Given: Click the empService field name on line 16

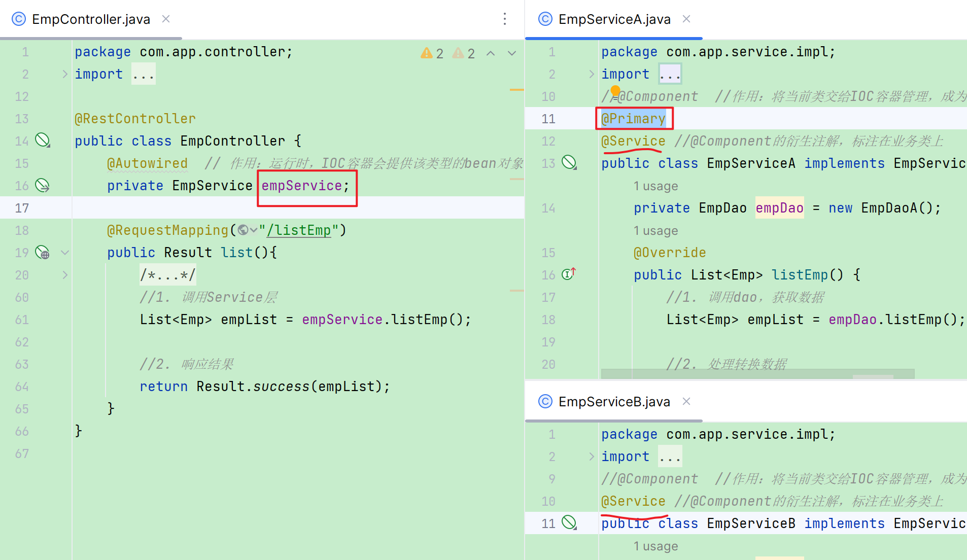Looking at the screenshot, I should tap(302, 186).
